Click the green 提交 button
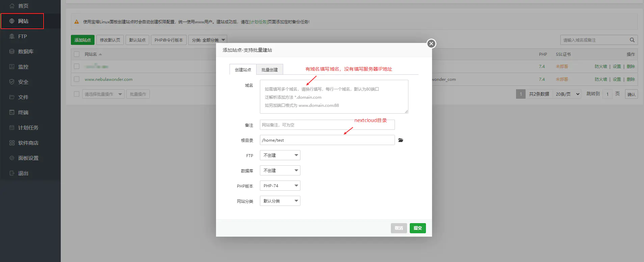The height and width of the screenshot is (262, 644). 418,228
